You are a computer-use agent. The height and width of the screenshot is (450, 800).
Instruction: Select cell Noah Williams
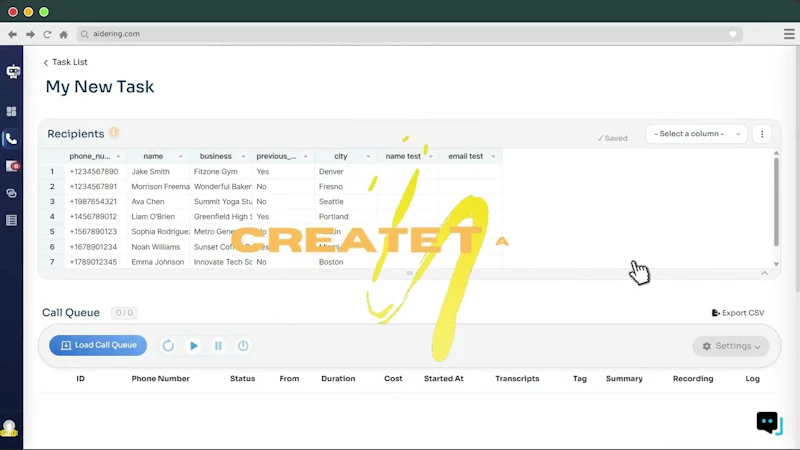159,247
